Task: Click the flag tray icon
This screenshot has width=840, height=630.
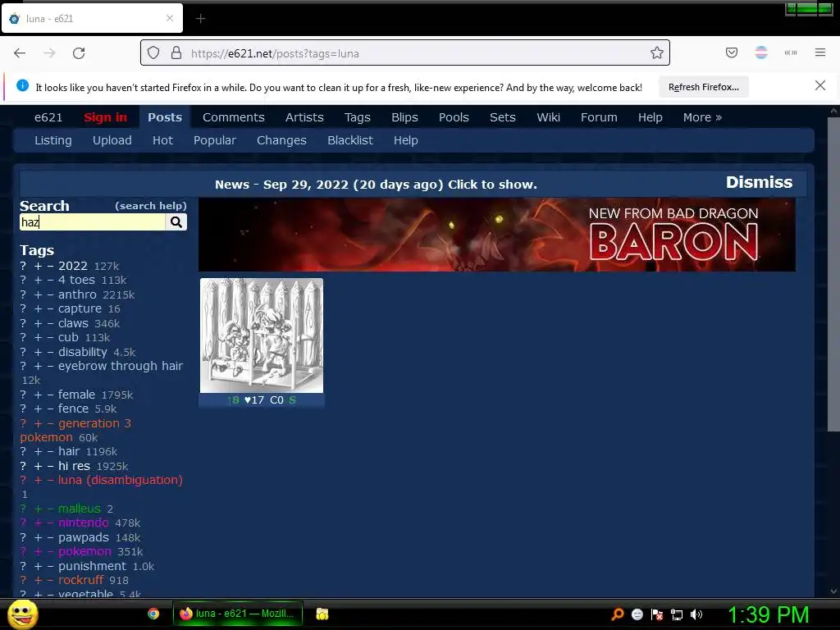Action: [657, 614]
